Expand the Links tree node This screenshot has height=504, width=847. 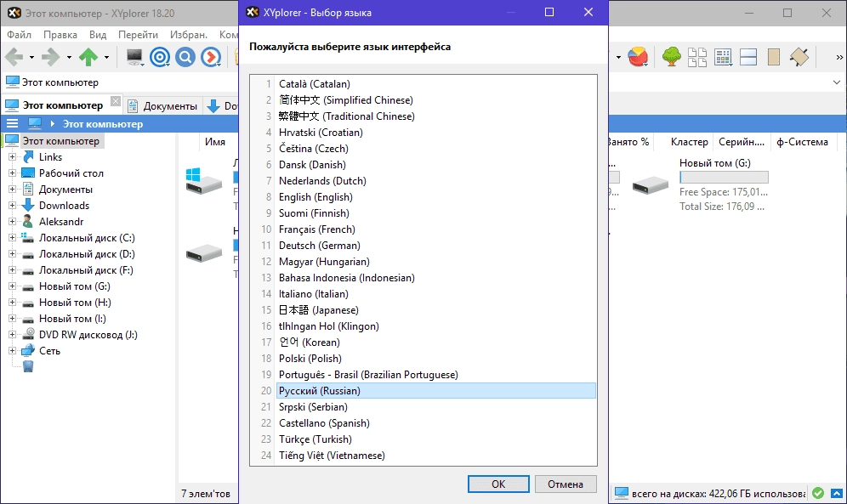pos(12,157)
